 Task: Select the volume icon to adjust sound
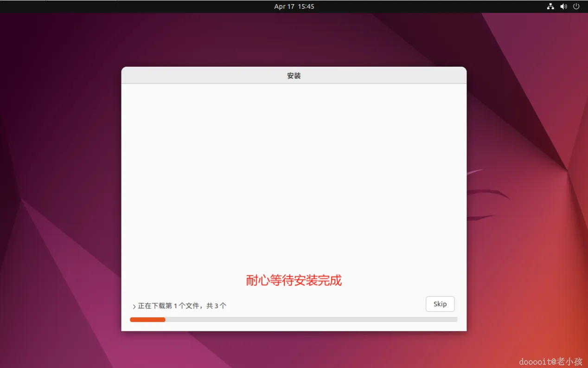click(x=563, y=6)
